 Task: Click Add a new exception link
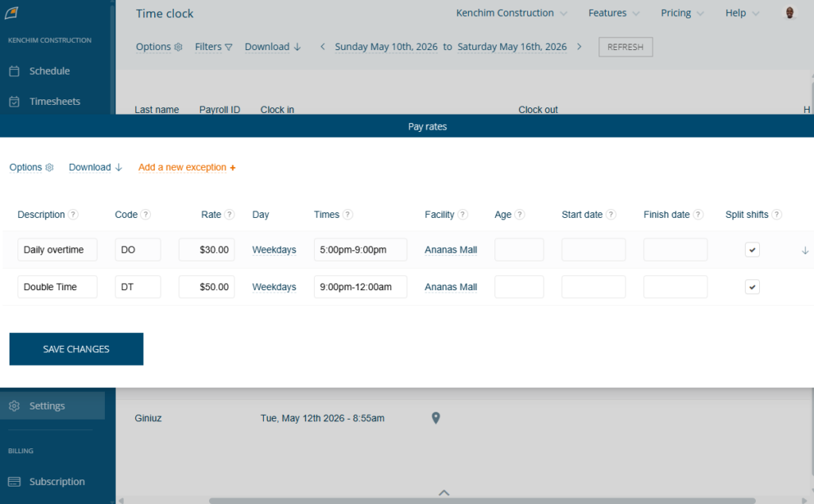(187, 167)
